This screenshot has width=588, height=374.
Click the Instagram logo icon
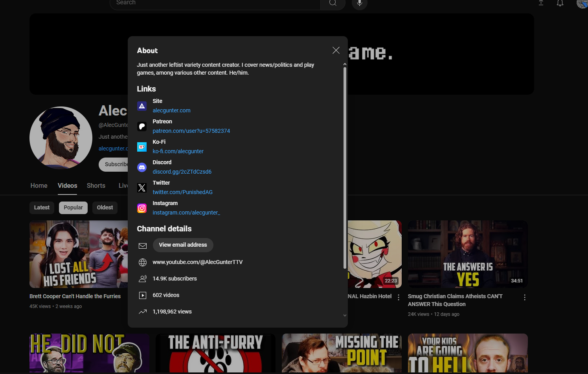coord(142,208)
